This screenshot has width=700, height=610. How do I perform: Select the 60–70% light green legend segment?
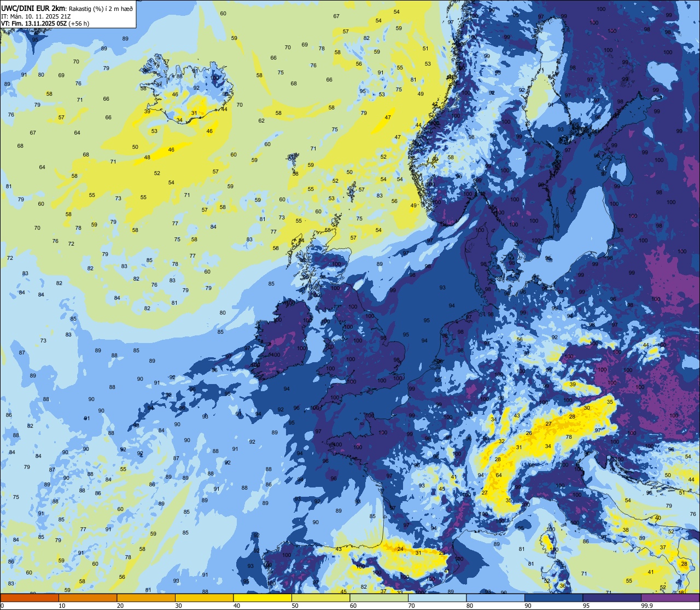point(379,597)
